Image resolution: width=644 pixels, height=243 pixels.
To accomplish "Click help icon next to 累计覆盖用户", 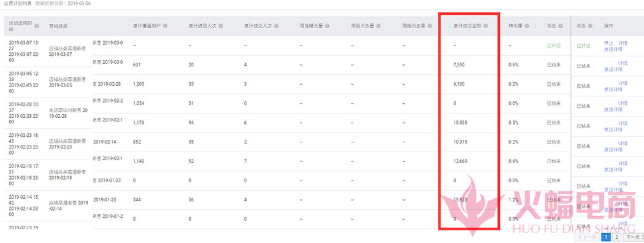I will tap(165, 26).
